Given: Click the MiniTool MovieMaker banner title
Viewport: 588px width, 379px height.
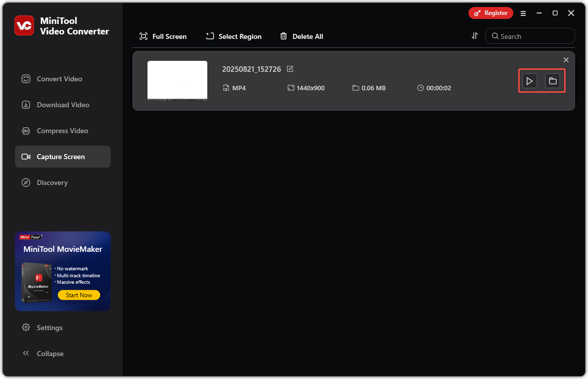Looking at the screenshot, I should point(63,249).
